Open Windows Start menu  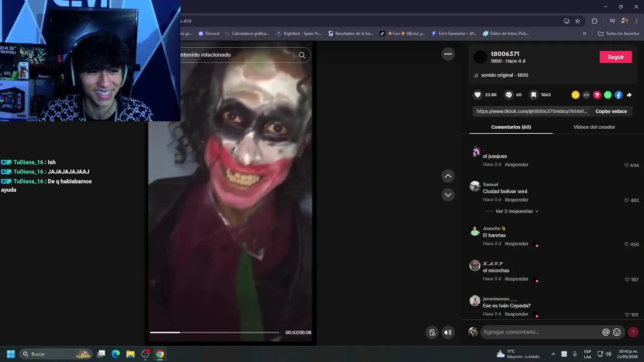[x=11, y=354]
